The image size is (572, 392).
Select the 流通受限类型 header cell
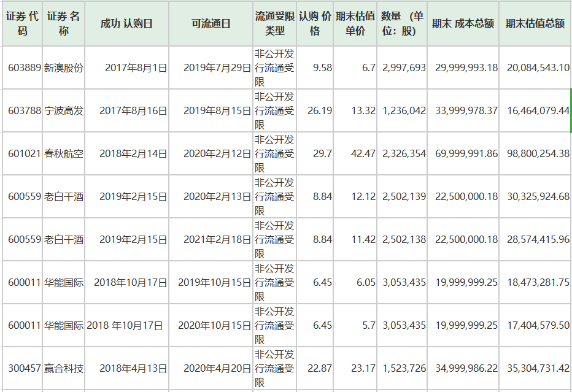tap(275, 23)
